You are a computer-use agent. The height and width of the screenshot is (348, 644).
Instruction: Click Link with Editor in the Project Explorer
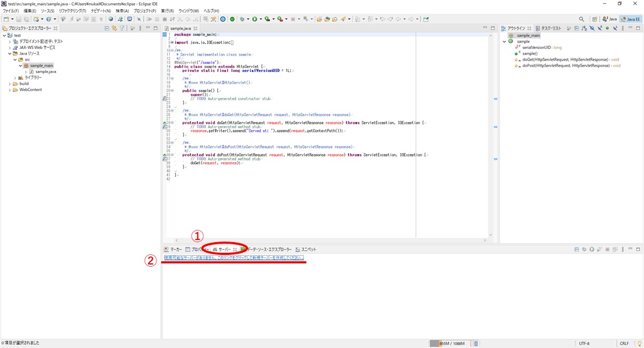pos(115,28)
